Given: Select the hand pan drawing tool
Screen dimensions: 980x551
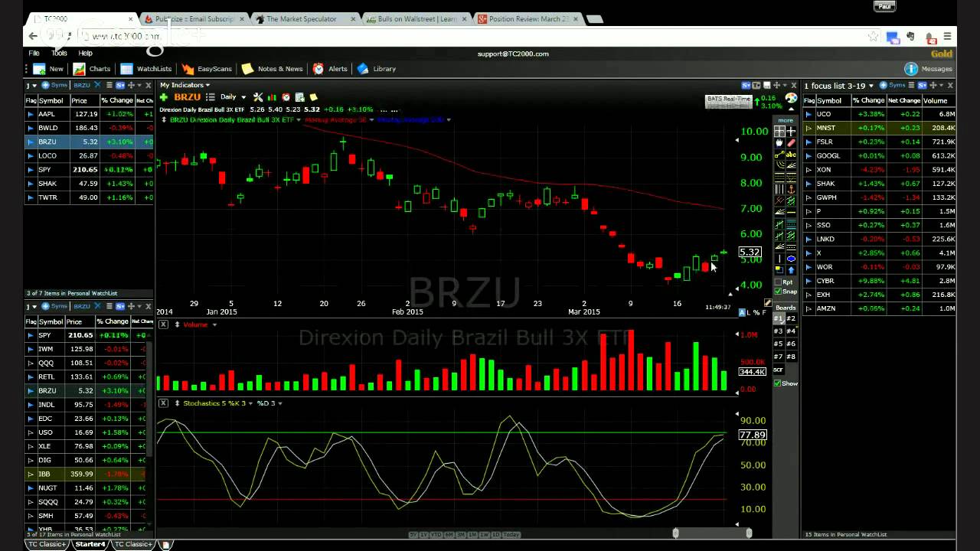Looking at the screenshot, I should (x=779, y=143).
